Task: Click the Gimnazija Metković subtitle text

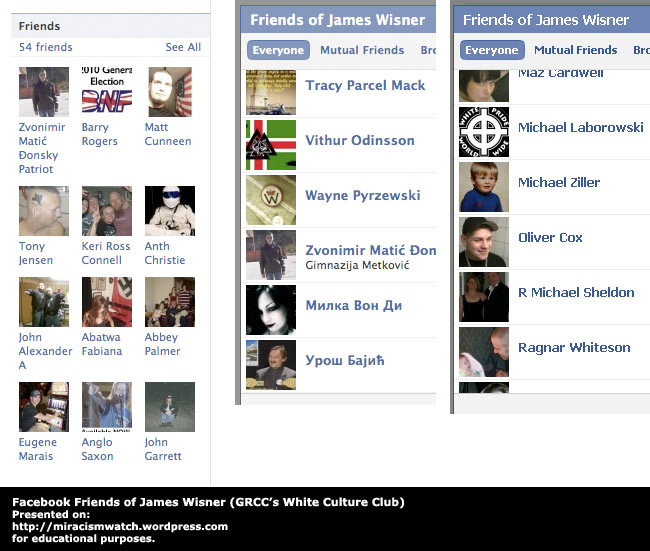Action: (357, 265)
